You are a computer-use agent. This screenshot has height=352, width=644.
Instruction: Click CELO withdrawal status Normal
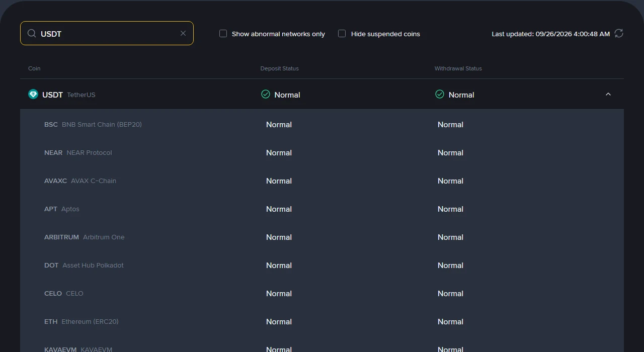(x=450, y=293)
